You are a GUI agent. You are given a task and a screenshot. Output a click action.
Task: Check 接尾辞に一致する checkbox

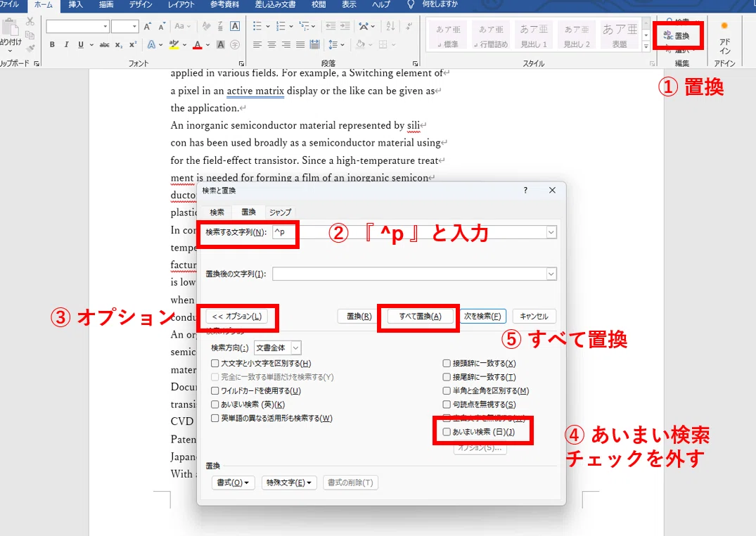(x=447, y=377)
